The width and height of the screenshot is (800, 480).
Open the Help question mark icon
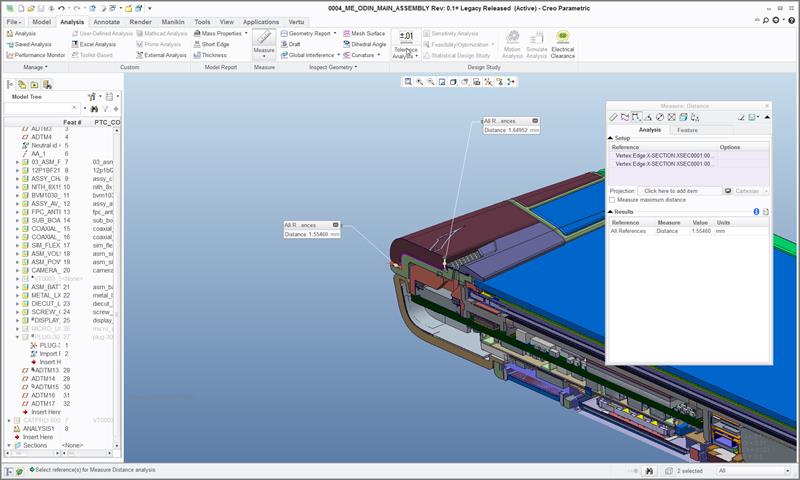click(x=792, y=20)
